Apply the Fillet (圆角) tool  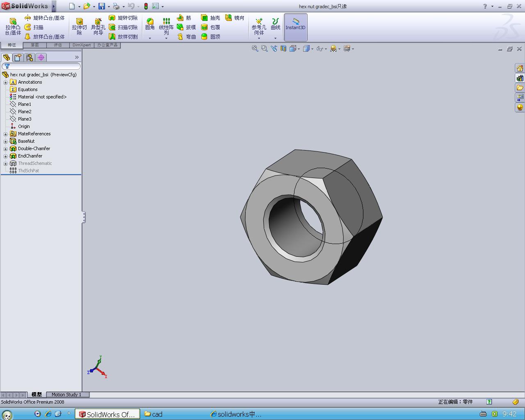pyautogui.click(x=150, y=24)
